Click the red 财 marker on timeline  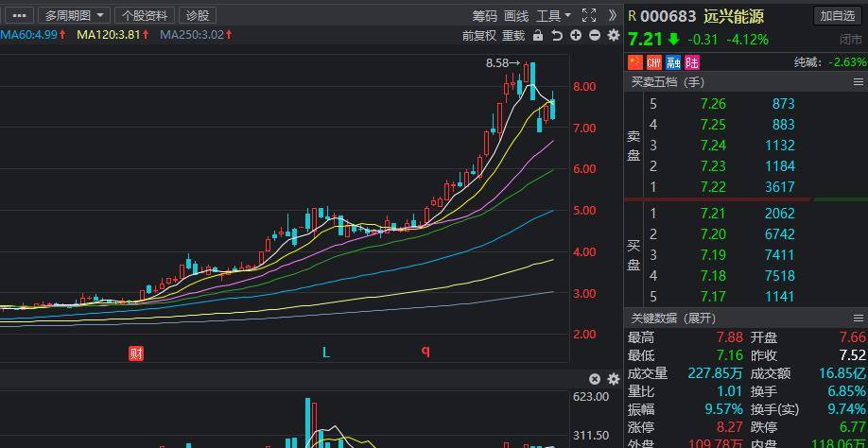(x=136, y=353)
